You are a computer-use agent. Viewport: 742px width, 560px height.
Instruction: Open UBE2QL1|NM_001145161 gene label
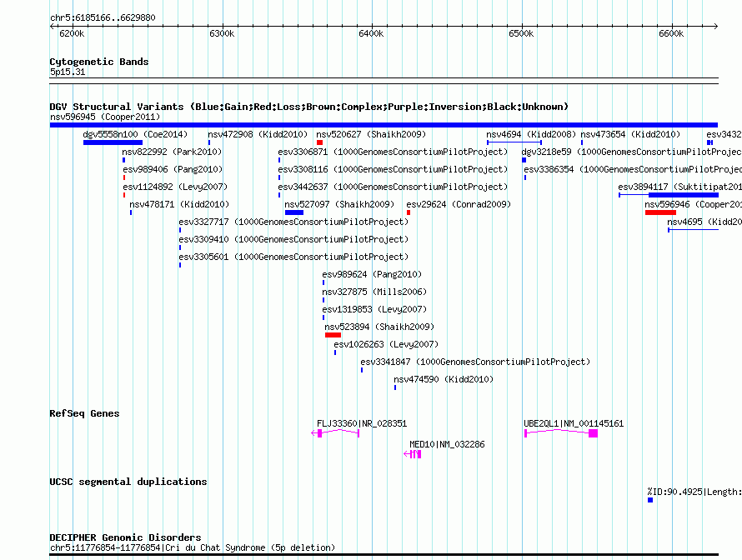pos(574,424)
